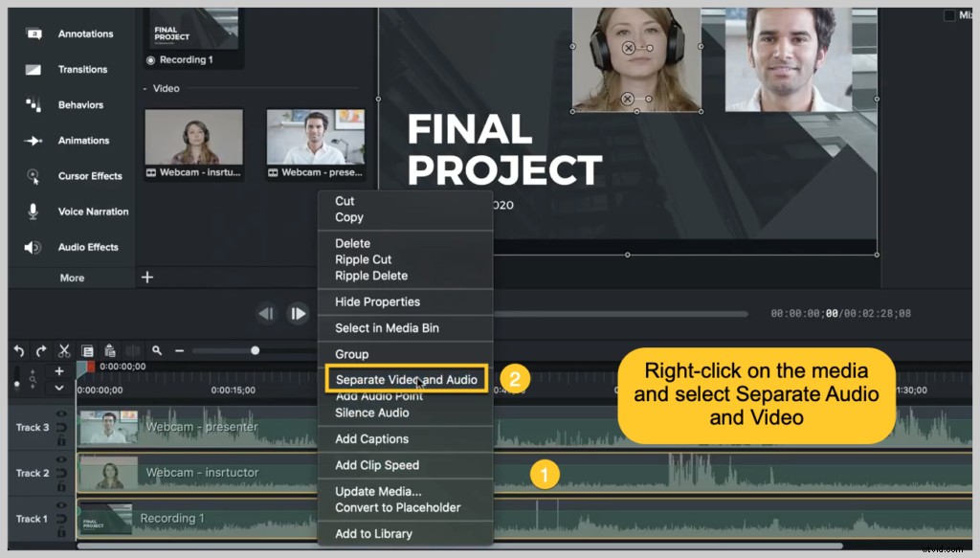Screen dimensions: 980x558
Task: Open Audio Effects
Action: click(x=84, y=247)
